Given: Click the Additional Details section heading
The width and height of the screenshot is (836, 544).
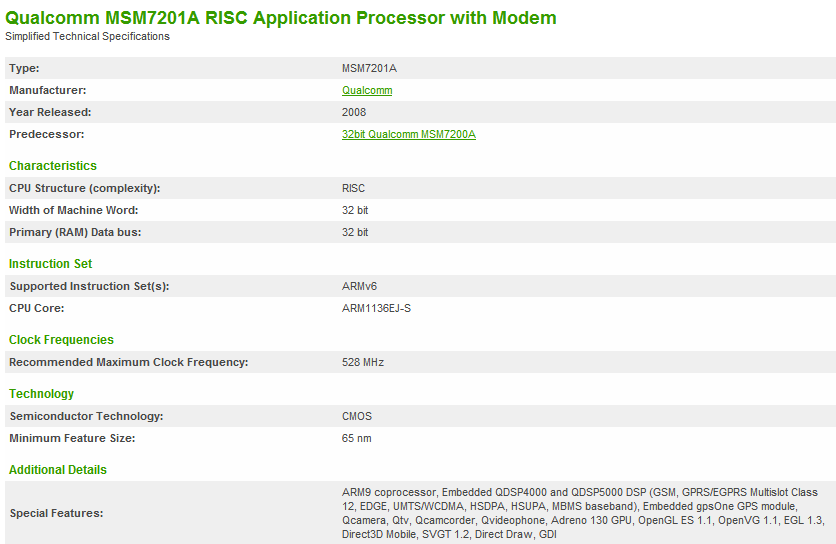Looking at the screenshot, I should (58, 470).
